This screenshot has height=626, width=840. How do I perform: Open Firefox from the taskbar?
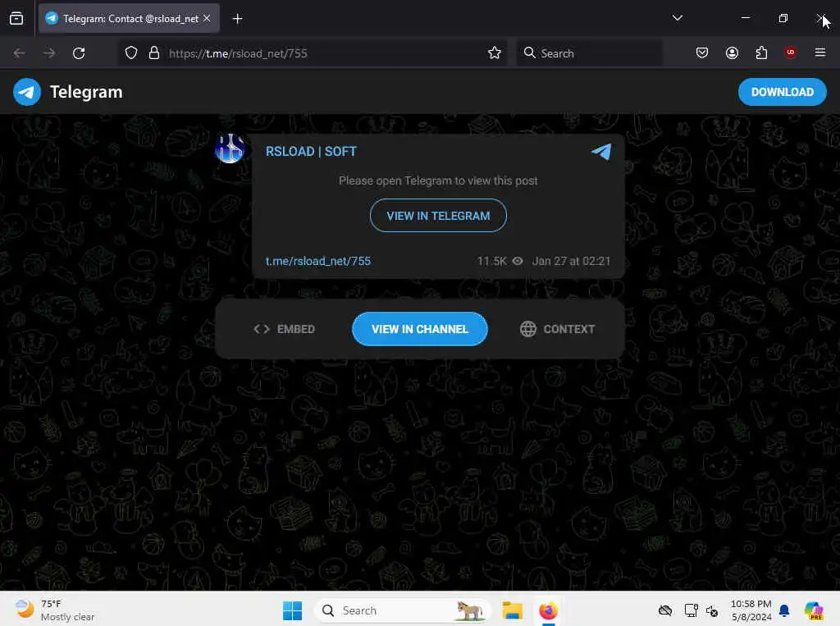point(548,610)
